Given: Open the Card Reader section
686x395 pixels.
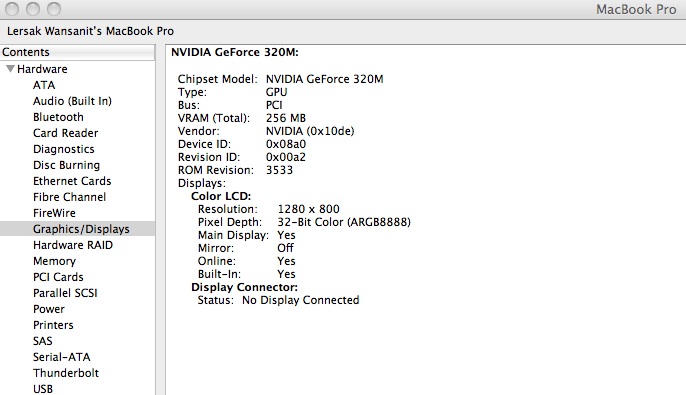Looking at the screenshot, I should tap(66, 133).
